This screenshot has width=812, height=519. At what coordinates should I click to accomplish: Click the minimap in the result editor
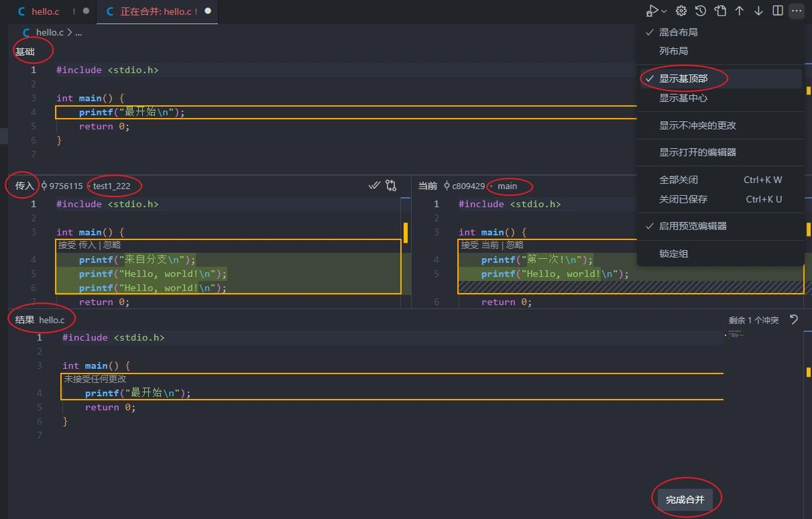(736, 333)
